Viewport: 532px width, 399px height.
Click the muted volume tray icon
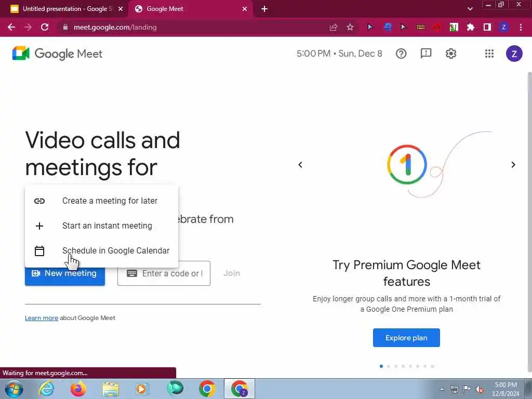coord(480,390)
